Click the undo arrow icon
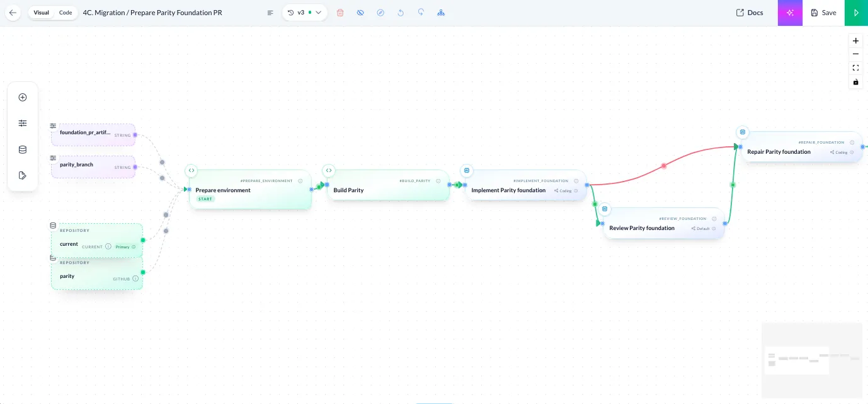This screenshot has height=404, width=868. [x=401, y=13]
